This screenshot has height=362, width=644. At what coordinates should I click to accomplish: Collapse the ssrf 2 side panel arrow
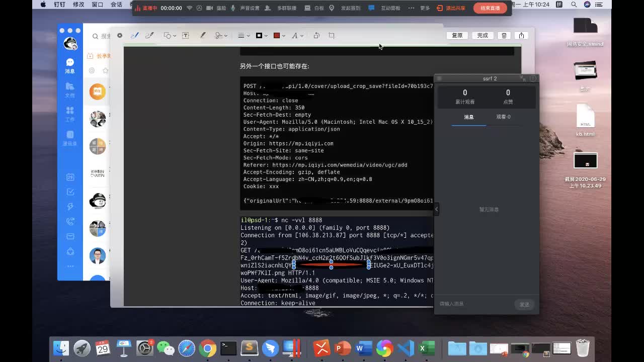pos(436,209)
